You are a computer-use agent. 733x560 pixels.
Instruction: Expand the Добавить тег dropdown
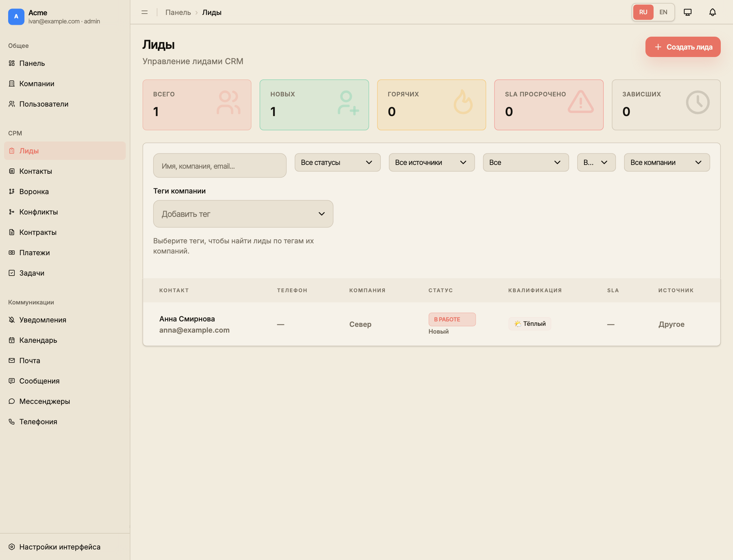[x=243, y=214]
